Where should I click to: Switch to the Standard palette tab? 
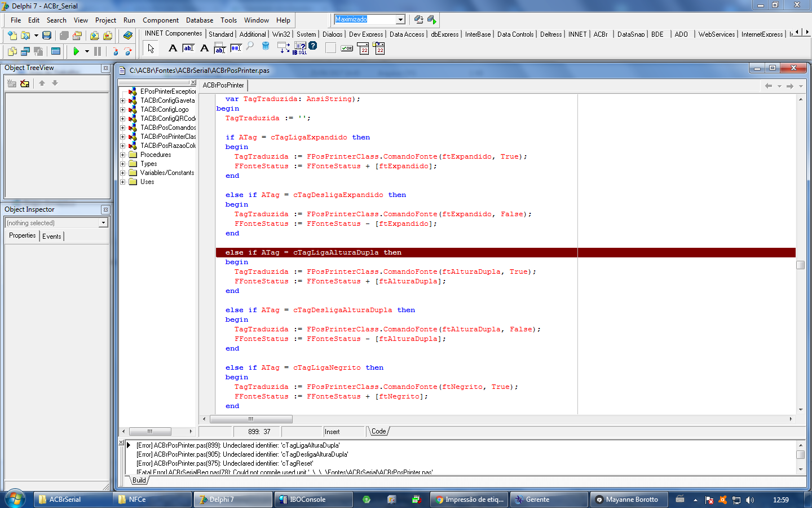point(221,34)
